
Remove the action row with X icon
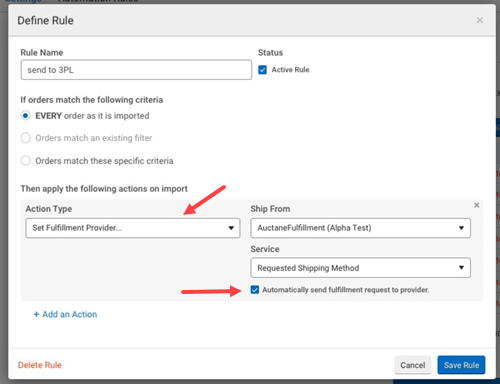pyautogui.click(x=477, y=205)
